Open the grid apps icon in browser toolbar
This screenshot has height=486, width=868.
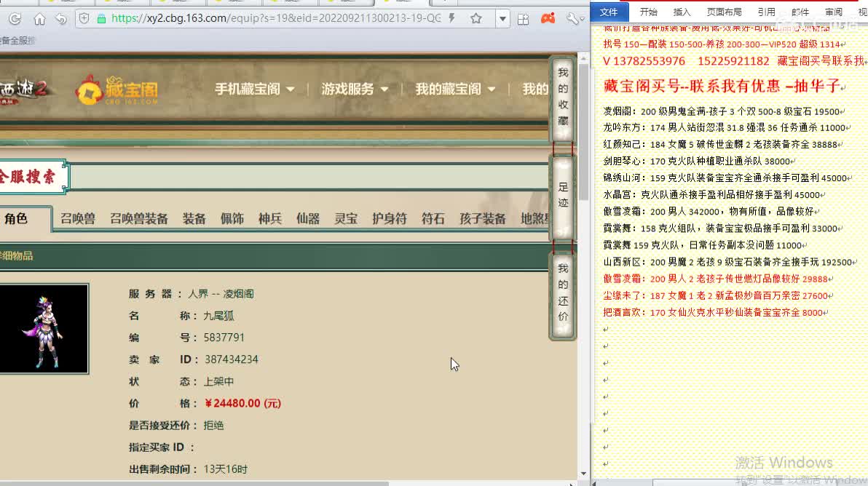[x=523, y=20]
